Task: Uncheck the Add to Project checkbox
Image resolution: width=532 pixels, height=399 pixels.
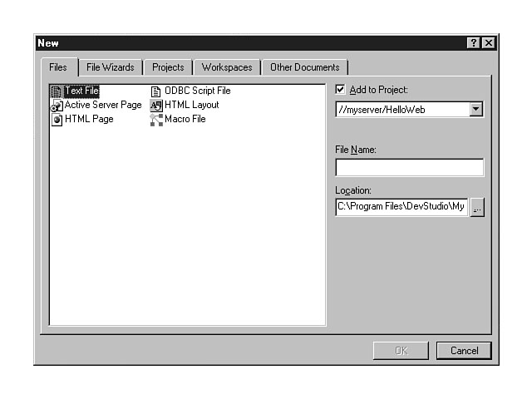Action: point(340,90)
